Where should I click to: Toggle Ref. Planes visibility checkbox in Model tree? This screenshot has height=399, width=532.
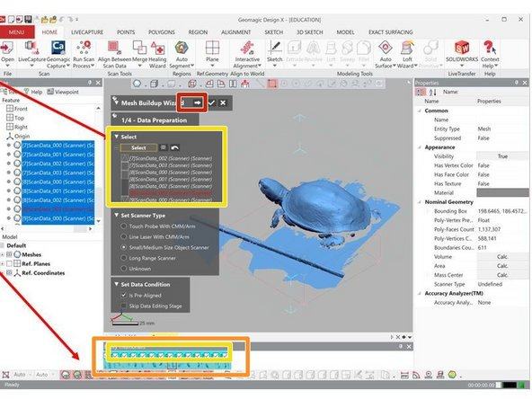pyautogui.click(x=10, y=263)
